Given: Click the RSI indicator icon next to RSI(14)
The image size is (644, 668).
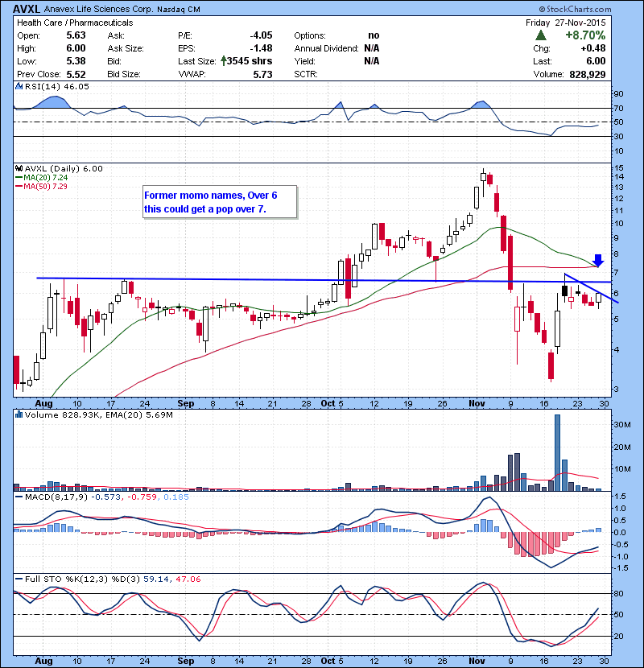Looking at the screenshot, I should 19,86.
